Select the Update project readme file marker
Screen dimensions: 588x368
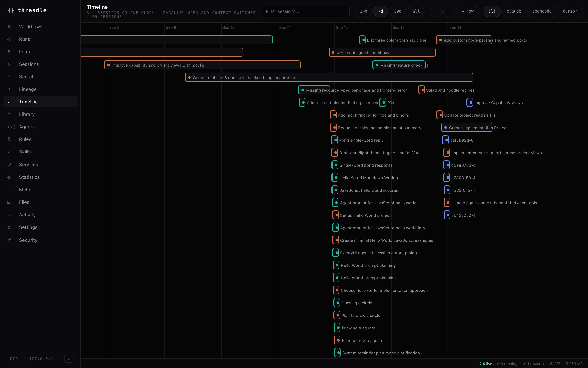click(440, 115)
